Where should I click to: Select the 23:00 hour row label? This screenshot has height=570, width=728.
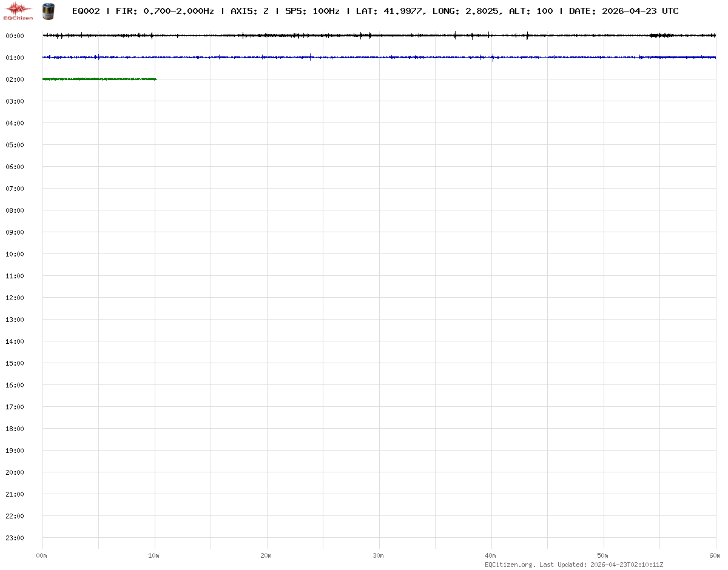(x=15, y=538)
